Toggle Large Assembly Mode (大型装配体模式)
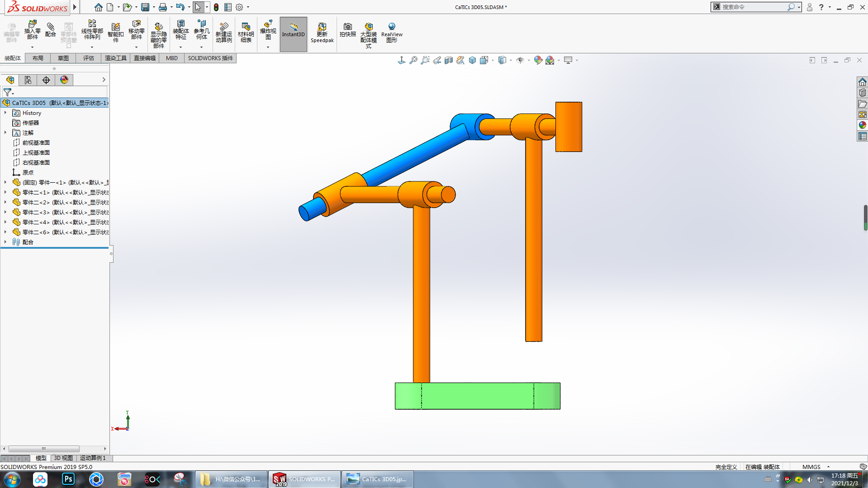This screenshot has width=868, height=488. [x=368, y=35]
